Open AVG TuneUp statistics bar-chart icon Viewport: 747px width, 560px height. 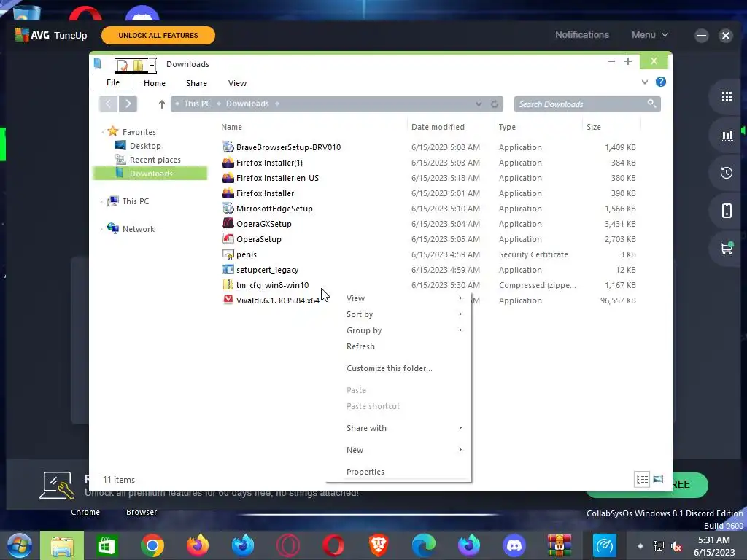pos(727,135)
